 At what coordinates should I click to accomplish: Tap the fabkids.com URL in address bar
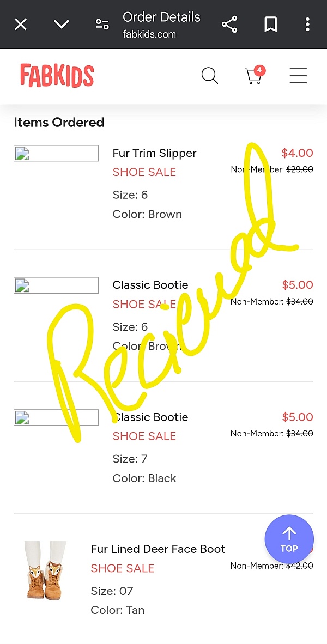(x=149, y=34)
